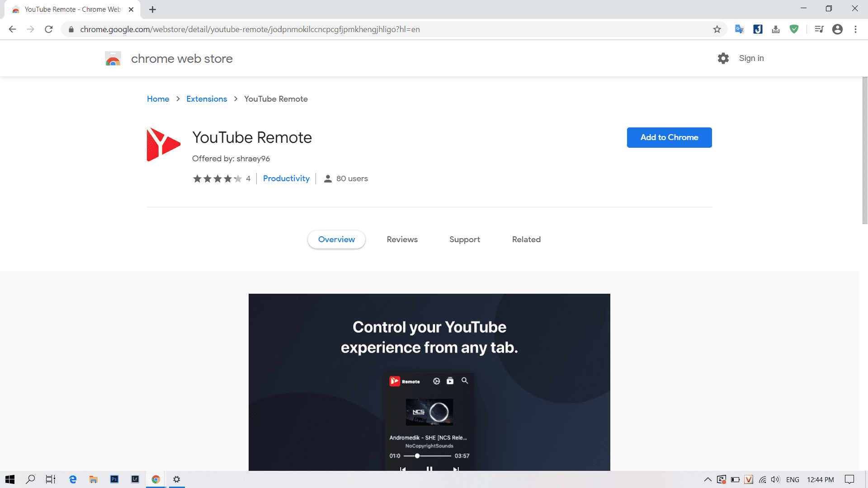Click the YouTube Remote red logo
This screenshot has height=488, width=868.
(x=164, y=145)
